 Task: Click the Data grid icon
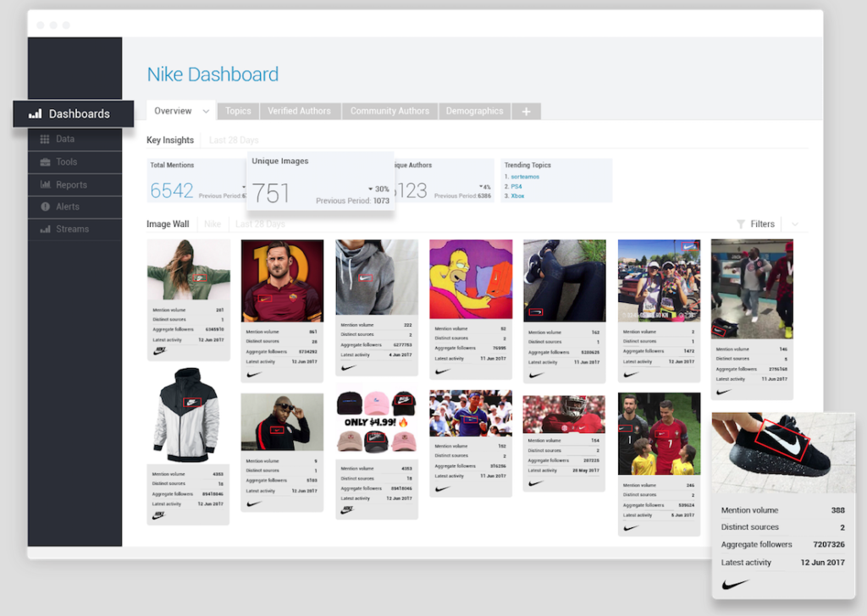(45, 140)
